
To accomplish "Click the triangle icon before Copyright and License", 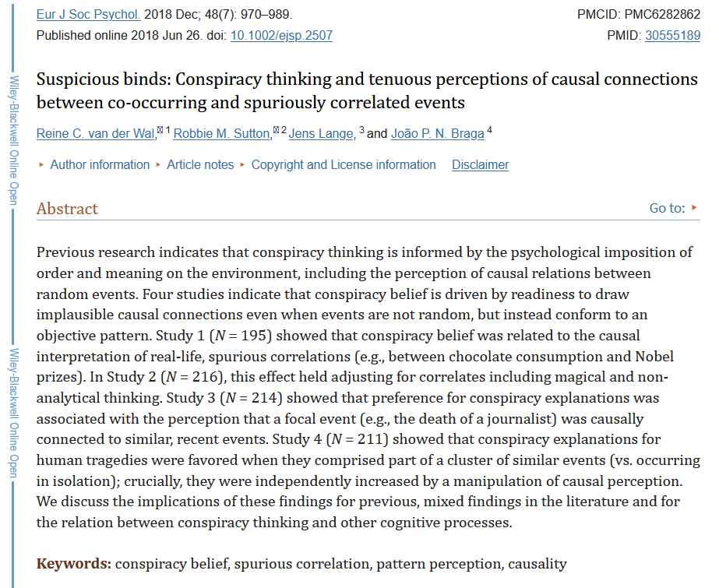I will (x=242, y=164).
